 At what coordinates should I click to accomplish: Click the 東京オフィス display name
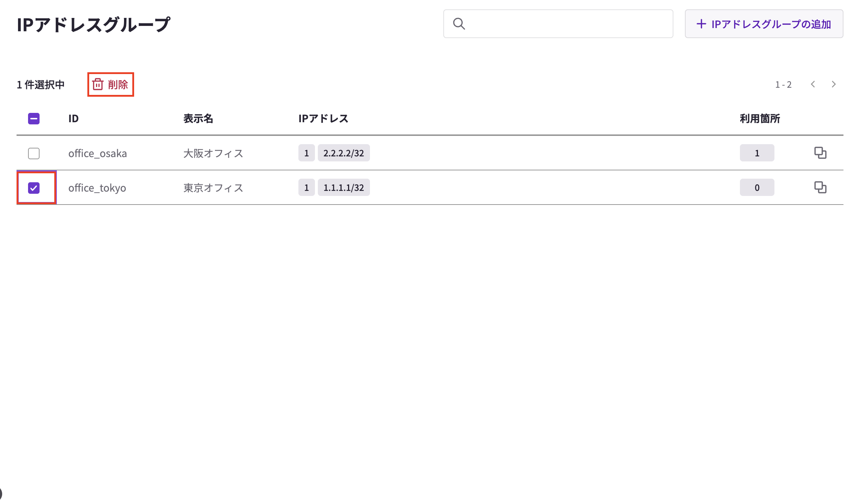point(213,188)
